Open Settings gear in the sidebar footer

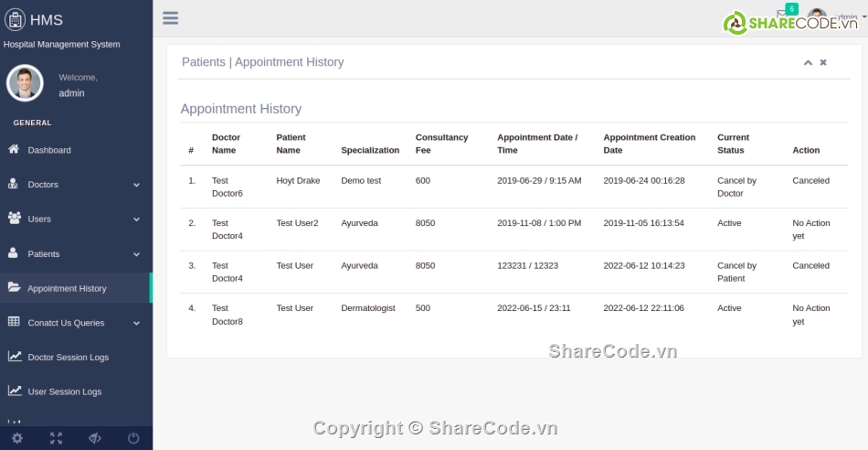pos(17,438)
